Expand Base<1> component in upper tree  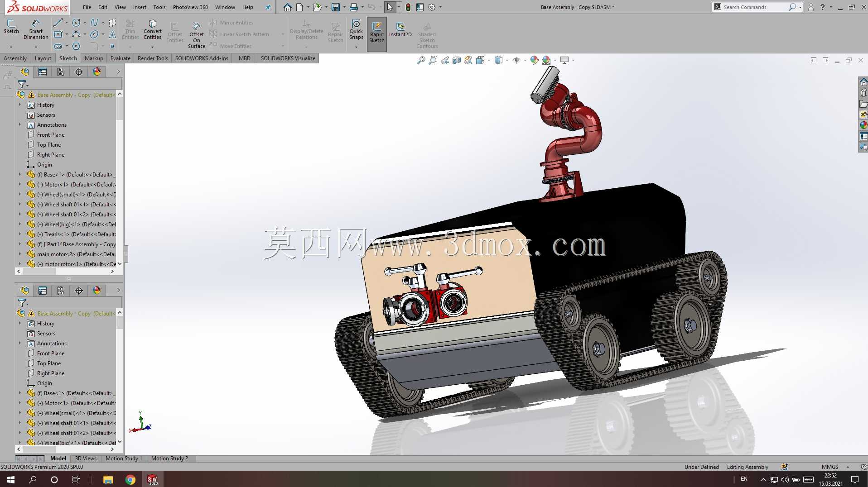pos(19,174)
